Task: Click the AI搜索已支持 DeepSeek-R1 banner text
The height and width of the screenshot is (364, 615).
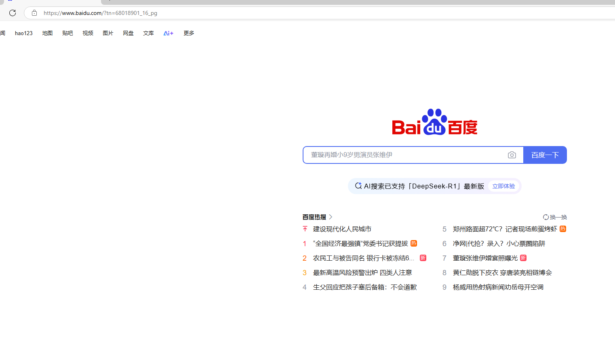Action: pos(424,186)
